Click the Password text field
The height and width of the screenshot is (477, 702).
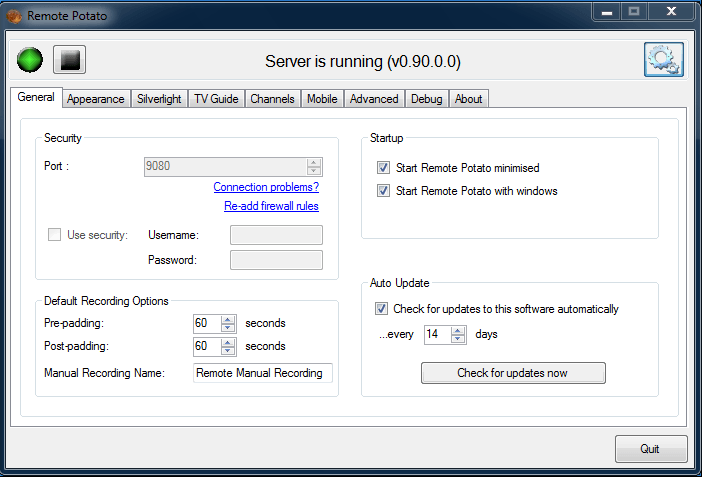click(276, 260)
